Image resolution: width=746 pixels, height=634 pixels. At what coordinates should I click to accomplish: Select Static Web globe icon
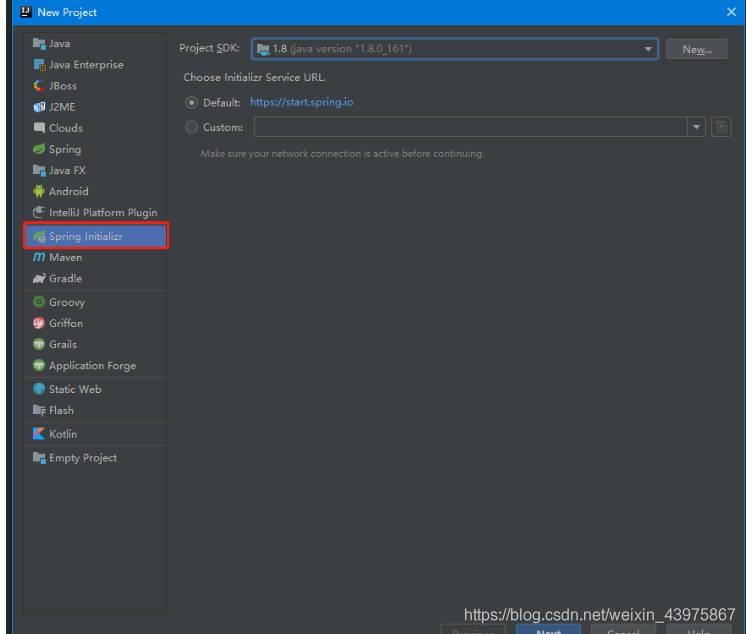[39, 389]
